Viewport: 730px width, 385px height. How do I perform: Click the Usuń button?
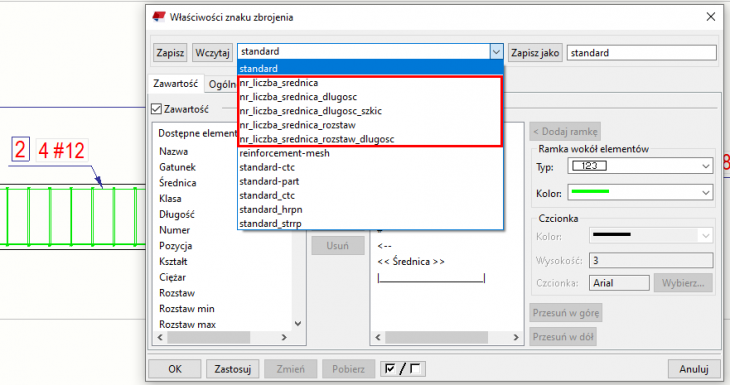338,245
